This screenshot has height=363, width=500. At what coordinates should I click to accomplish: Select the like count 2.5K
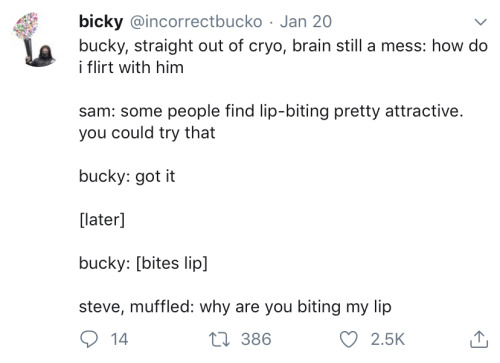(x=388, y=340)
